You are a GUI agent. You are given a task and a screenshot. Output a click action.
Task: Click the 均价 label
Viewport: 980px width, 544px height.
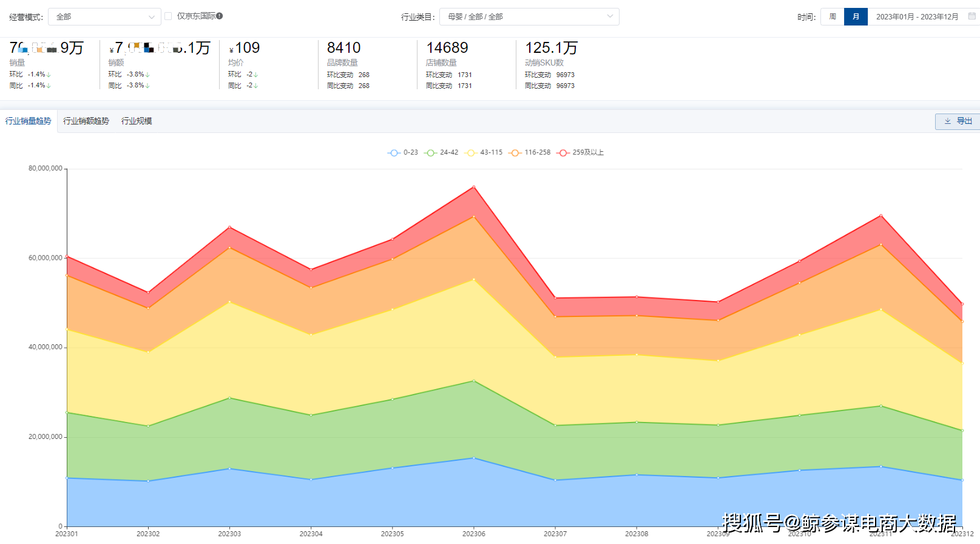click(236, 63)
